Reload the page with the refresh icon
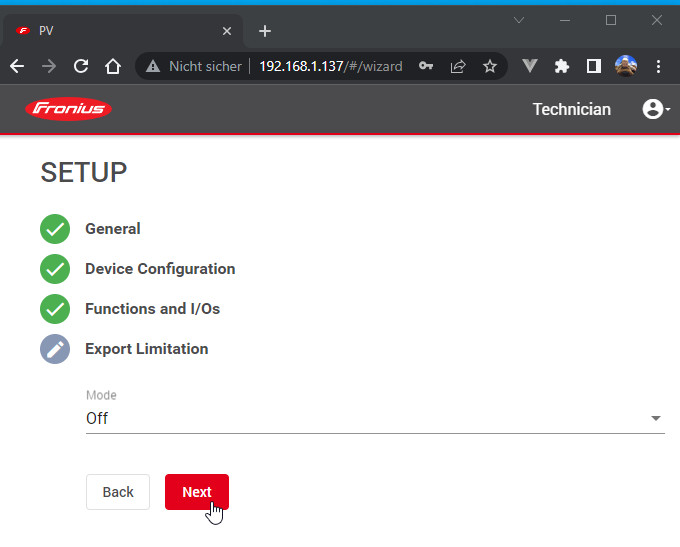This screenshot has height=547, width=680. tap(81, 66)
